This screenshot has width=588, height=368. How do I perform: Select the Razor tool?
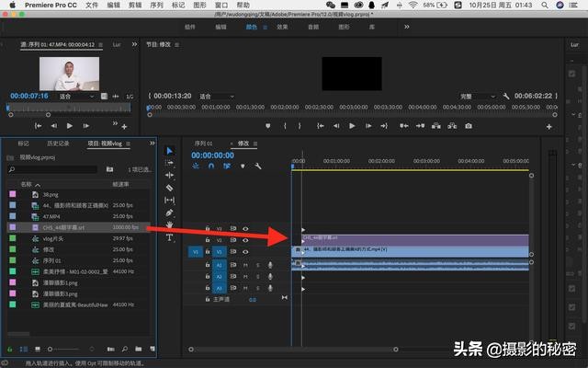coord(169,188)
